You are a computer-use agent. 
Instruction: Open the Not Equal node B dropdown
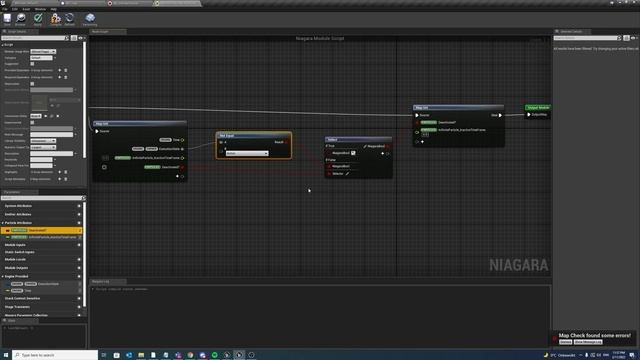(247, 153)
